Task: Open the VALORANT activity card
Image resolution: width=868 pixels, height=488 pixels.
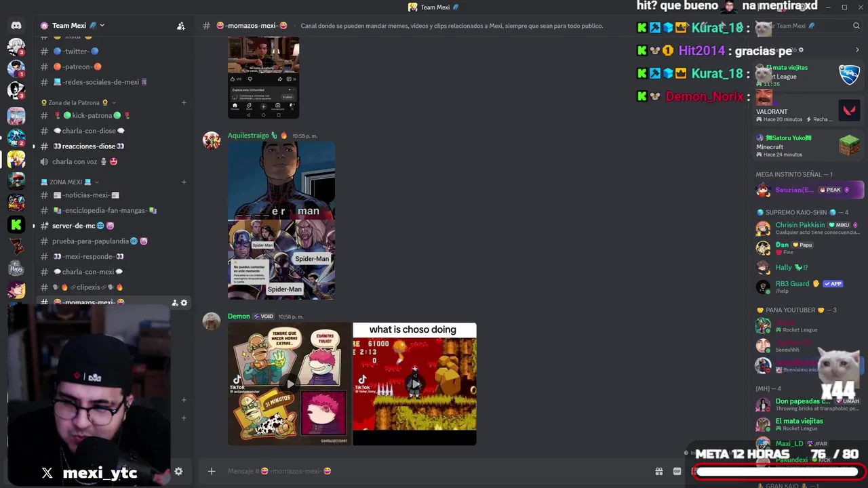Action: (x=808, y=110)
